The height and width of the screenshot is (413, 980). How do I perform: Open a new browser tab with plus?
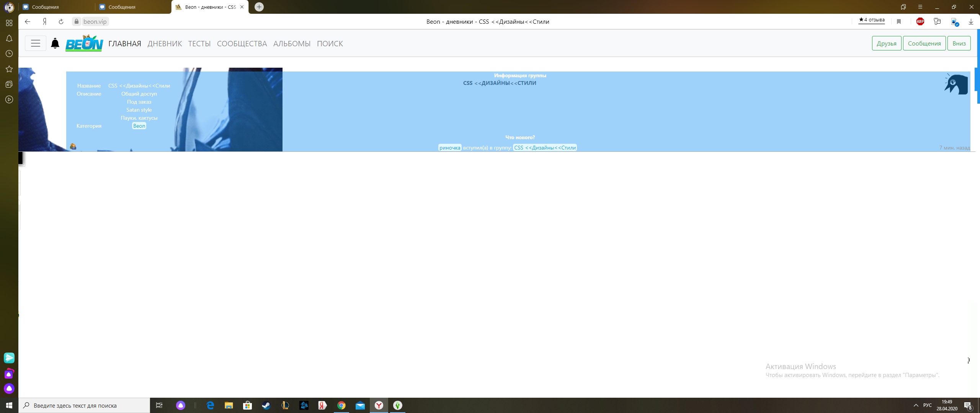pyautogui.click(x=259, y=7)
